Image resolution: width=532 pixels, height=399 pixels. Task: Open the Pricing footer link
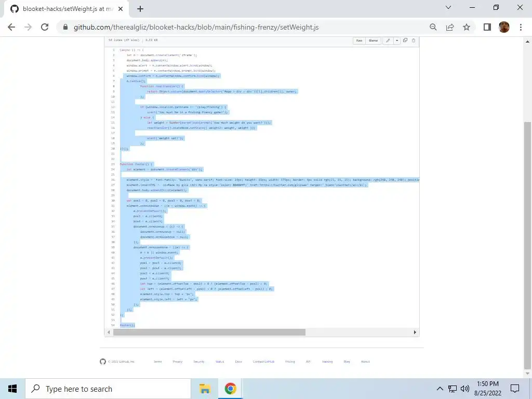[x=290, y=362]
